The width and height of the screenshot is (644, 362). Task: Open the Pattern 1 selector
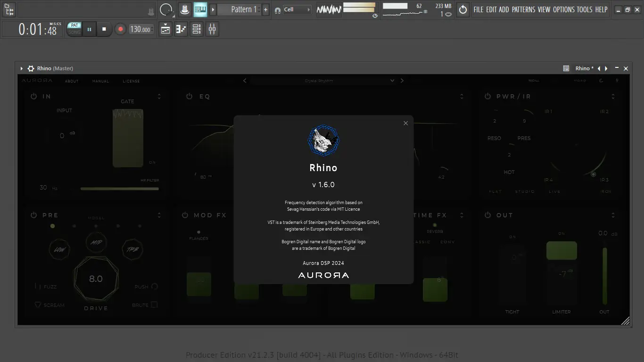(x=239, y=9)
